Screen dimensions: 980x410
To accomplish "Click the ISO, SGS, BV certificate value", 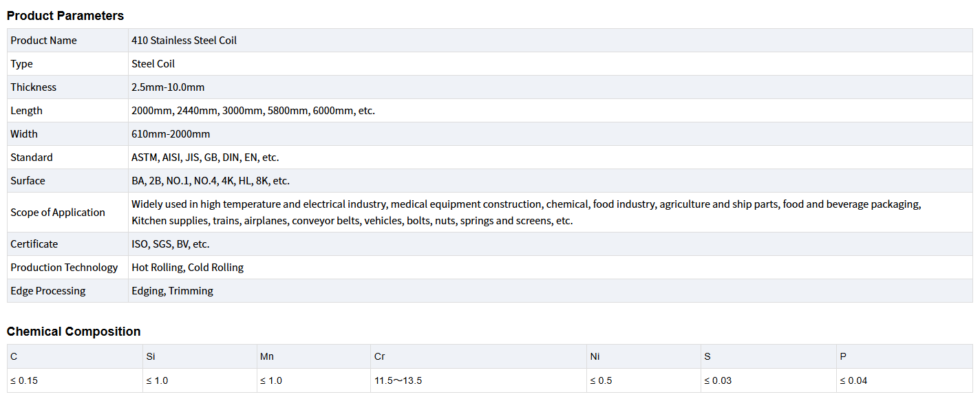I will tap(170, 244).
